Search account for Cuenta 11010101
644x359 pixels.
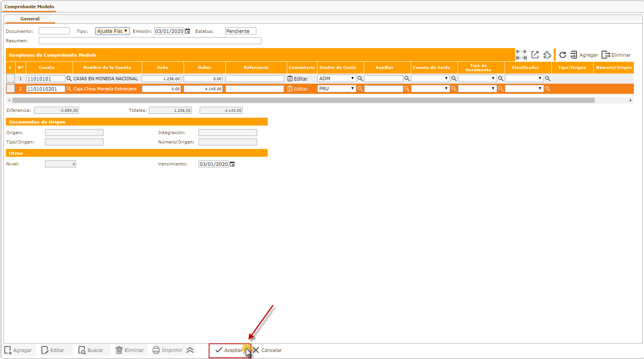(69, 79)
